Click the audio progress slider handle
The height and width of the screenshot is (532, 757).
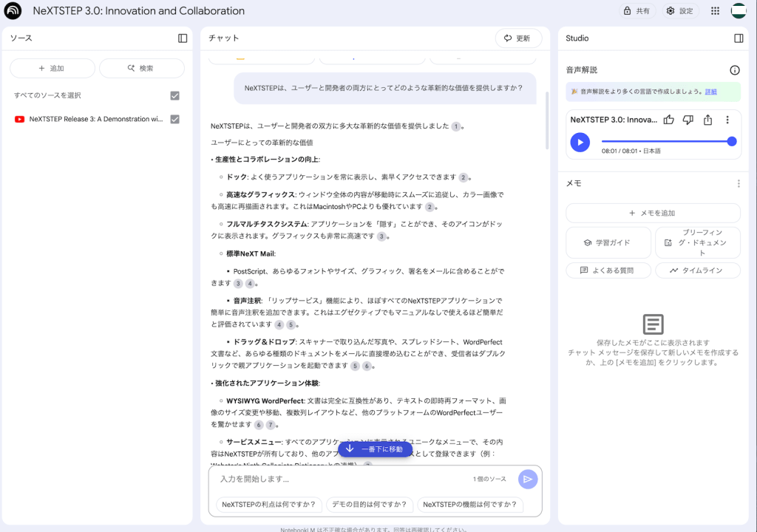click(x=732, y=141)
